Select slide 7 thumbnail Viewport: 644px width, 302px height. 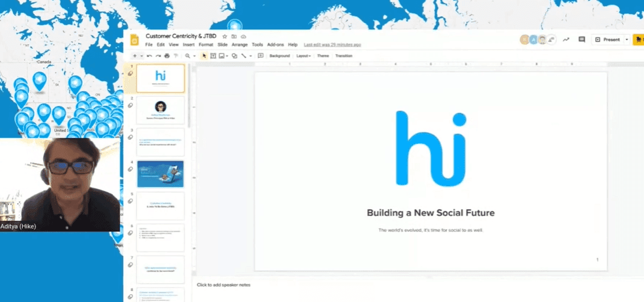coord(160,269)
